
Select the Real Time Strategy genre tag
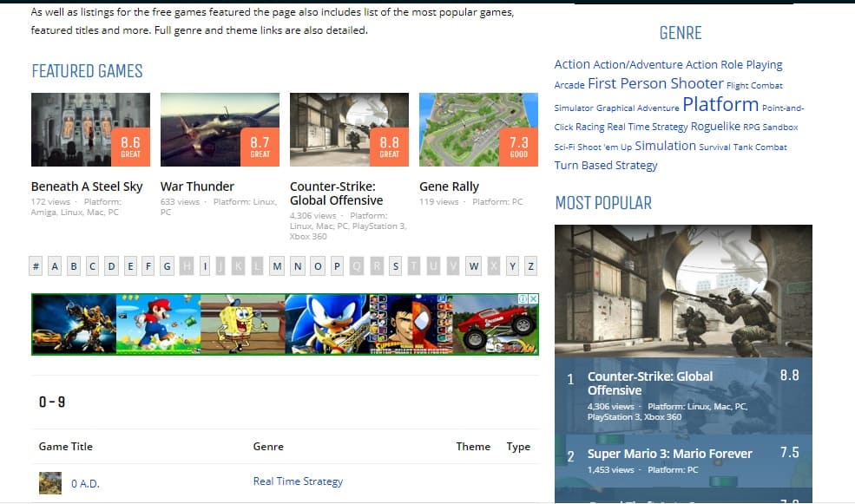coord(648,127)
